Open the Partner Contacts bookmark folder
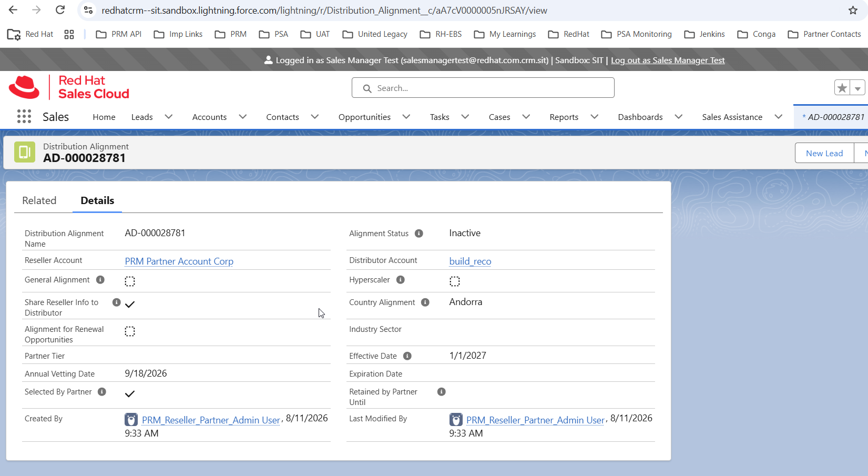Screen dimensions: 868x476 point(824,34)
